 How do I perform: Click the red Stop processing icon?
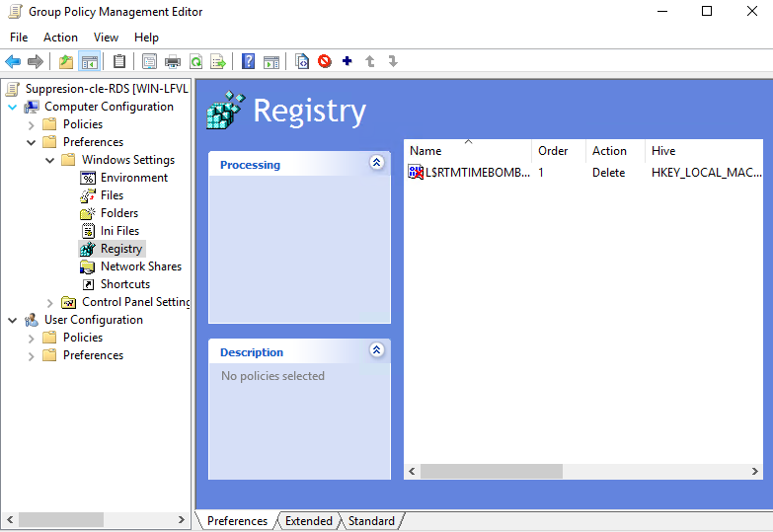click(325, 61)
